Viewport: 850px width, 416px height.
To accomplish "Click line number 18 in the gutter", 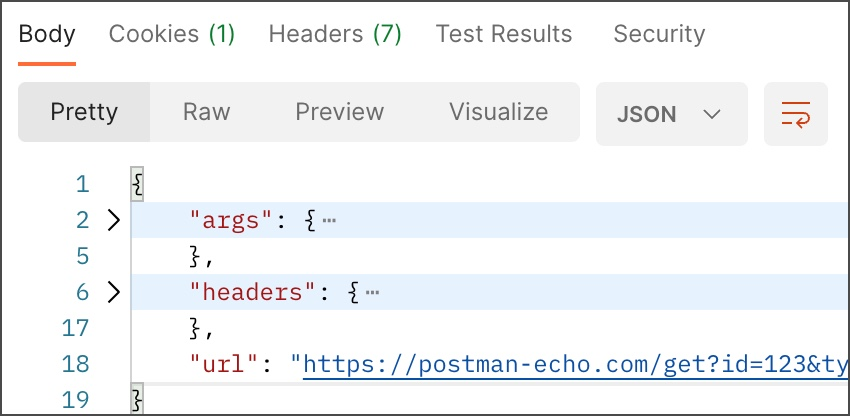I will click(x=75, y=364).
